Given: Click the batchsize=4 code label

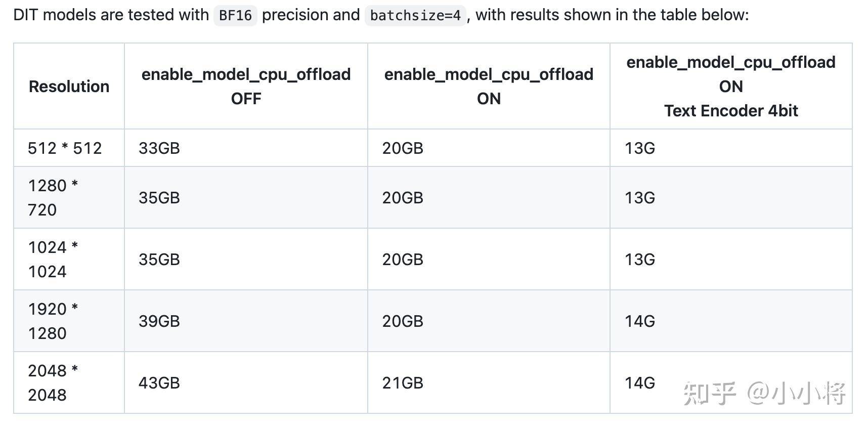Looking at the screenshot, I should pyautogui.click(x=415, y=15).
